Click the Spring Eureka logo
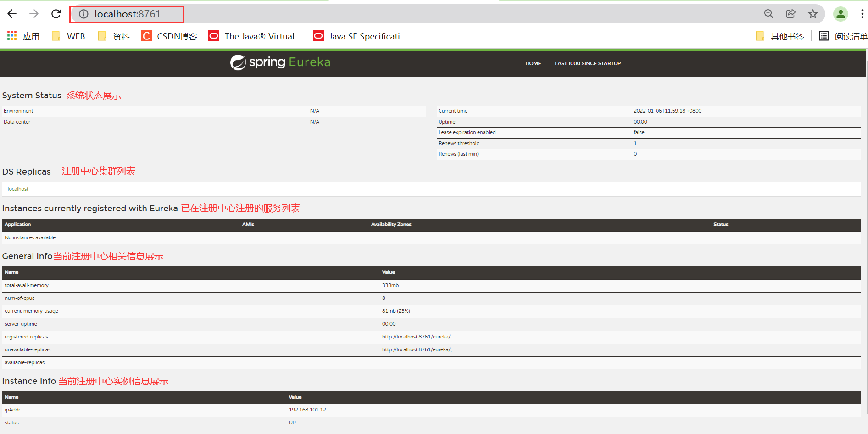Viewport: 868px width, 434px height. click(280, 62)
